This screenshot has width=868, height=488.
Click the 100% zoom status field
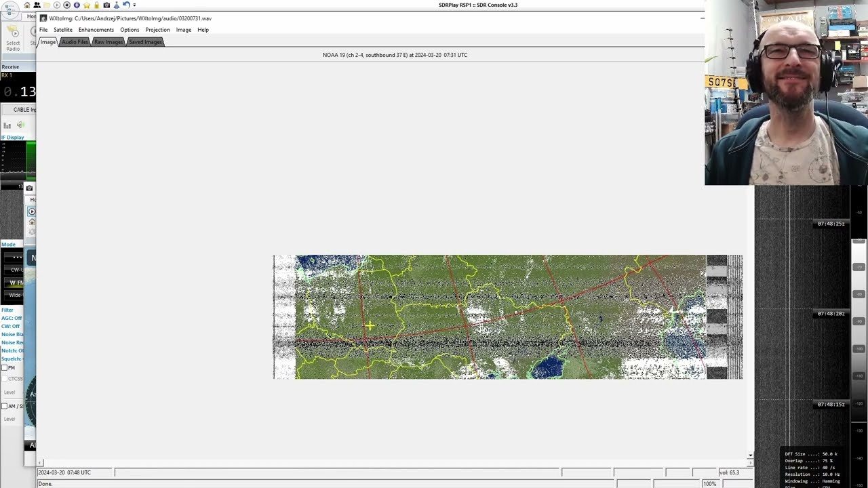[709, 484]
